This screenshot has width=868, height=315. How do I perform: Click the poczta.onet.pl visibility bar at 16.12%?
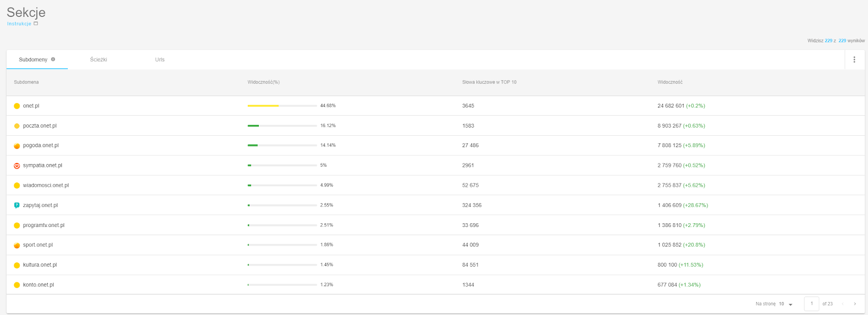[x=282, y=125]
